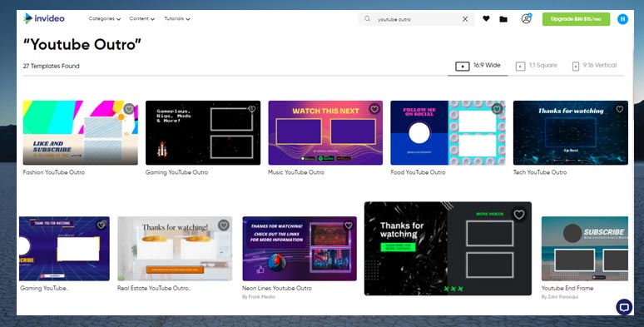This screenshot has width=644, height=327.
Task: Open the Fashion YouTube Outro thumbnail
Action: tap(81, 132)
